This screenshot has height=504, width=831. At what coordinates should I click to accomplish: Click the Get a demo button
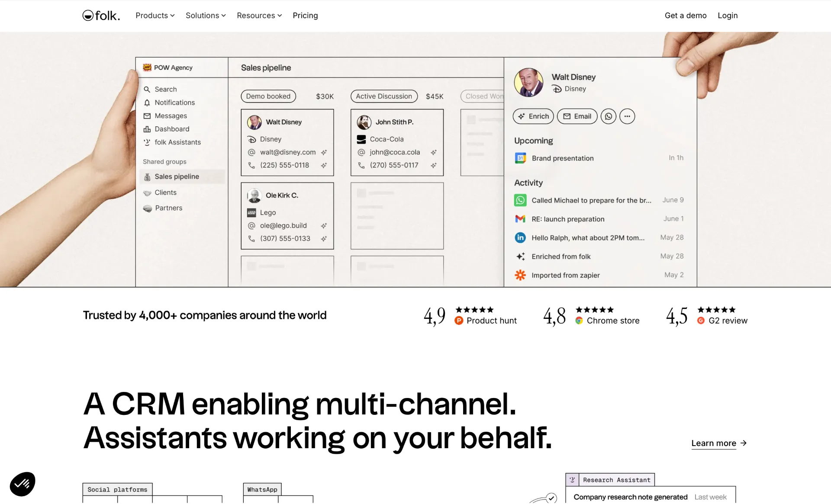point(685,16)
